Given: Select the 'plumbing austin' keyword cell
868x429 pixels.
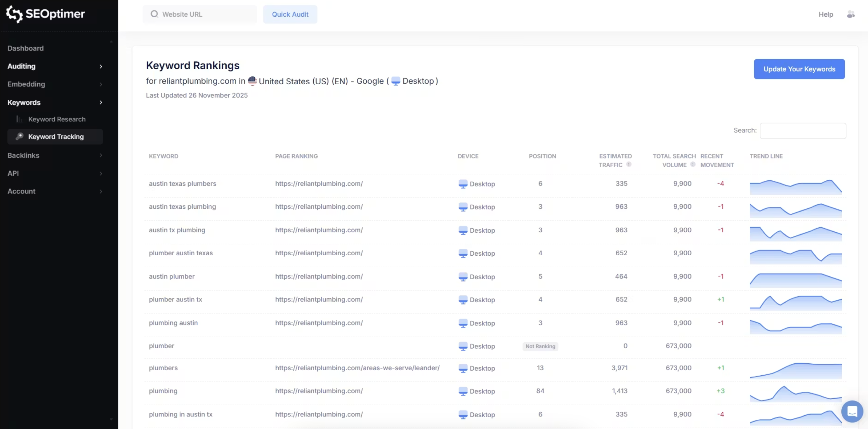Looking at the screenshot, I should [x=173, y=322].
